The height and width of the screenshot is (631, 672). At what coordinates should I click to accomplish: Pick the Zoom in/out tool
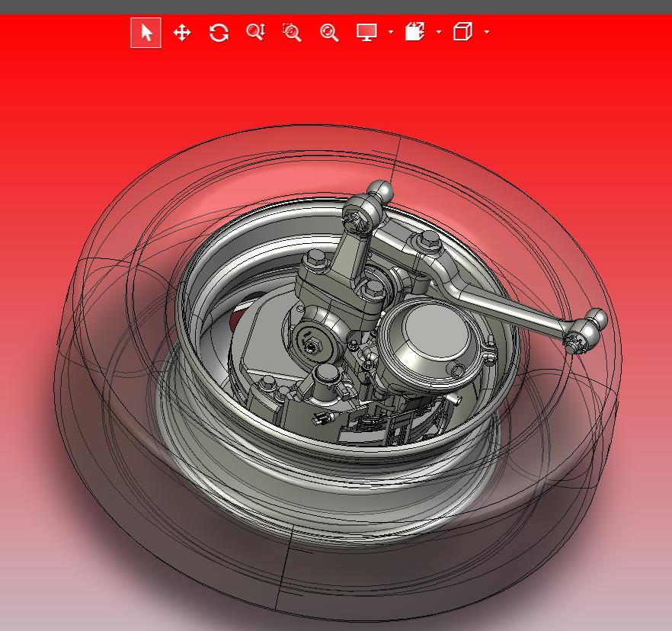click(256, 32)
